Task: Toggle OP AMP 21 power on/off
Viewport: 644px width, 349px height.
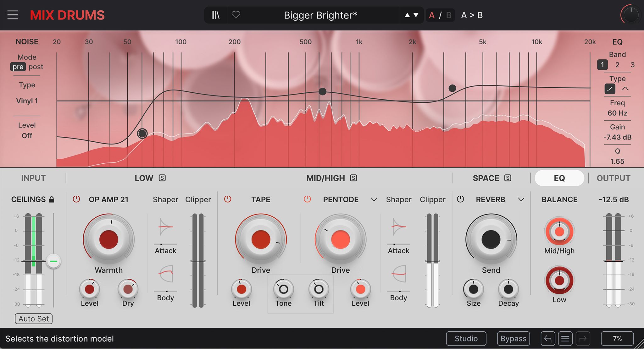Action: (76, 199)
